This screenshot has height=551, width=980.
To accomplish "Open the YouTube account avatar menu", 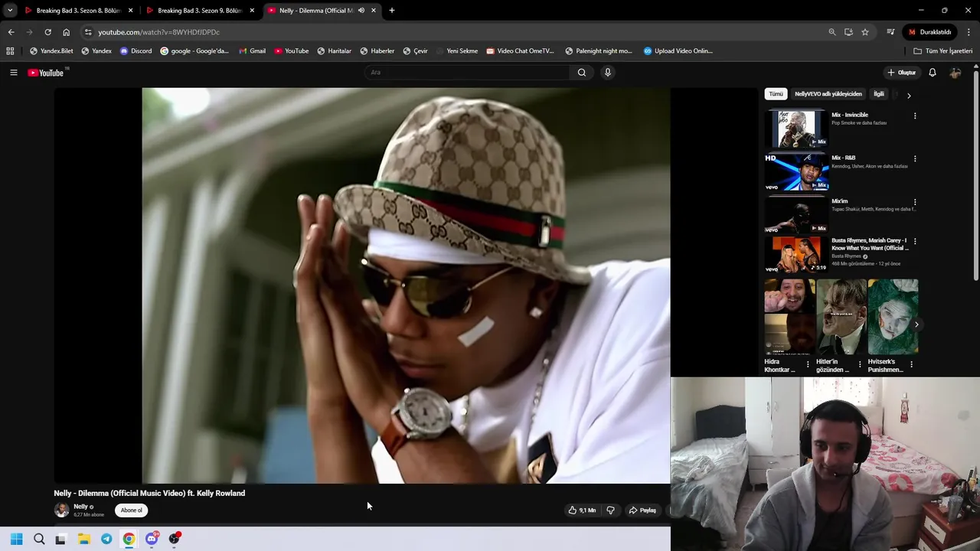I will (955, 73).
